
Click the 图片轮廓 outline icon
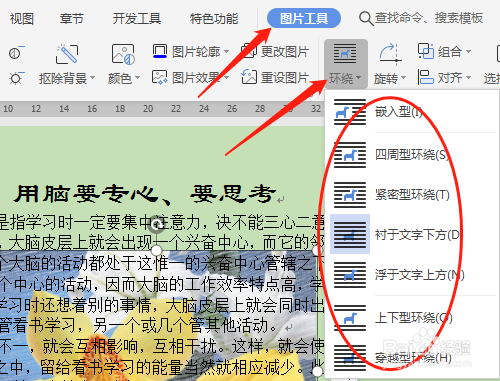(x=160, y=51)
